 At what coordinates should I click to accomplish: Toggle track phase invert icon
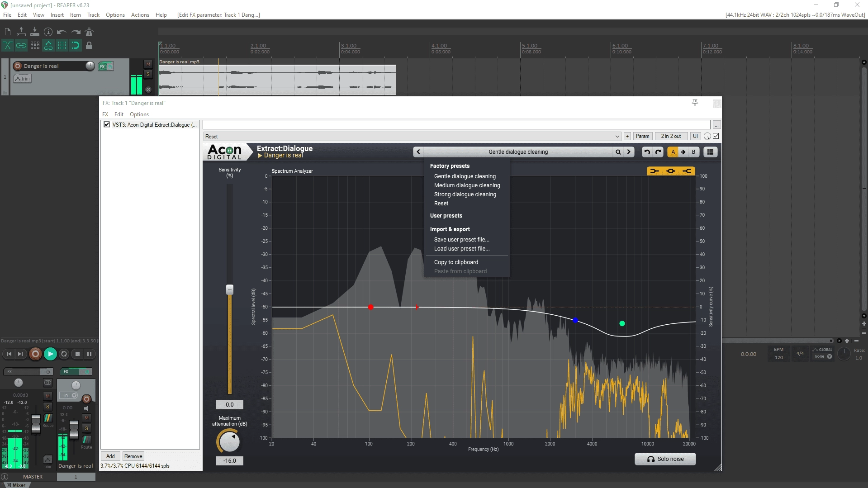click(x=148, y=90)
